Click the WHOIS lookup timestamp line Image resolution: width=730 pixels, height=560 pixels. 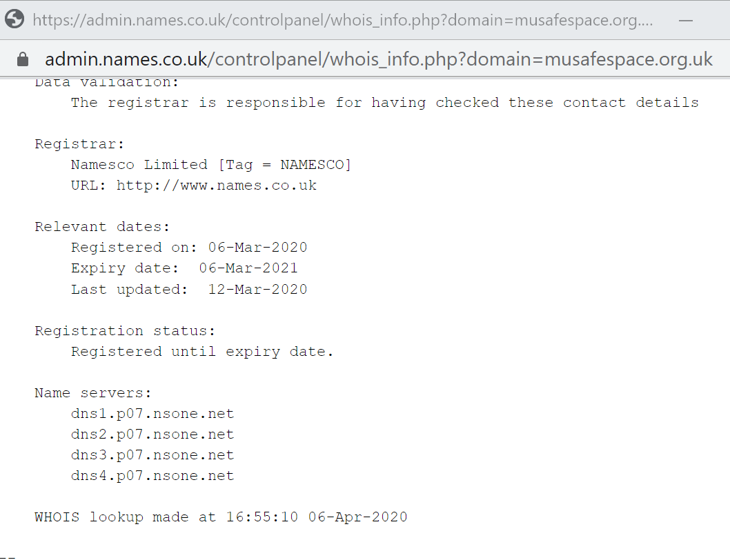(x=221, y=517)
